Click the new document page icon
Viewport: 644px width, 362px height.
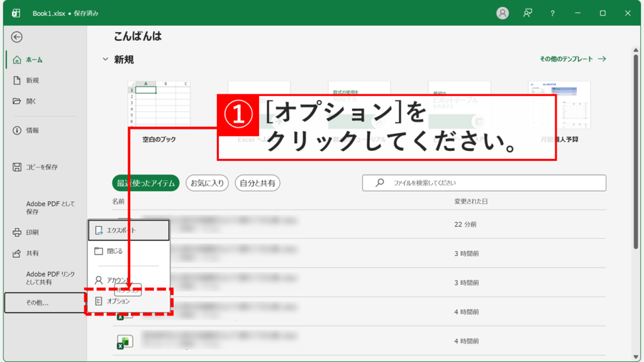click(x=17, y=80)
